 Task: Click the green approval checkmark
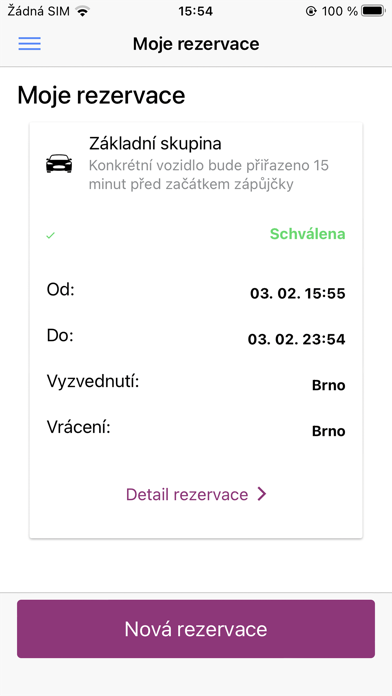tap(51, 235)
